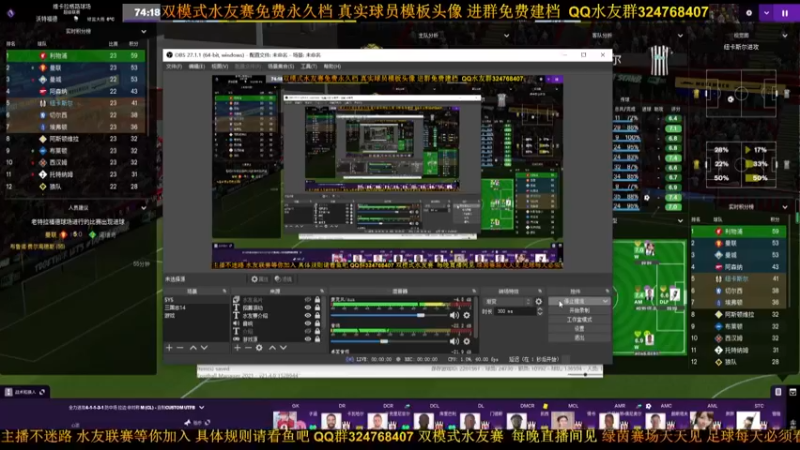The width and height of the screenshot is (800, 450).
Task: Open the dropdown arrow on the 停止推流 button
Action: (x=605, y=302)
